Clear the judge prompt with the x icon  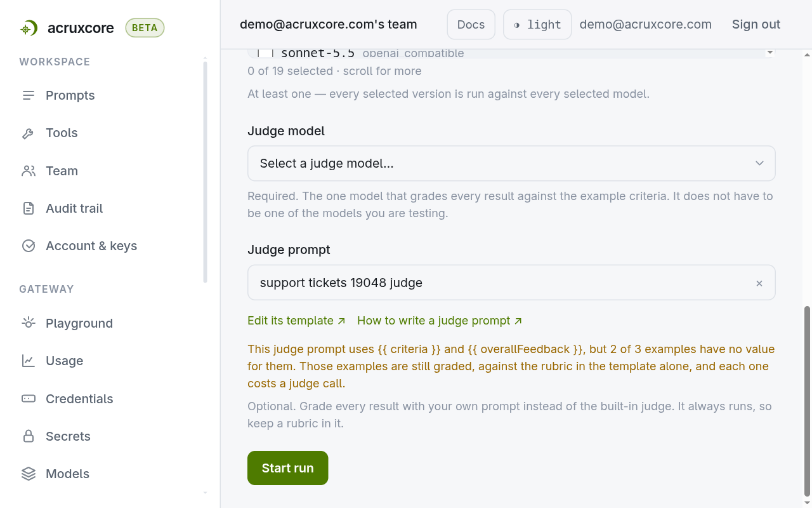pos(759,283)
